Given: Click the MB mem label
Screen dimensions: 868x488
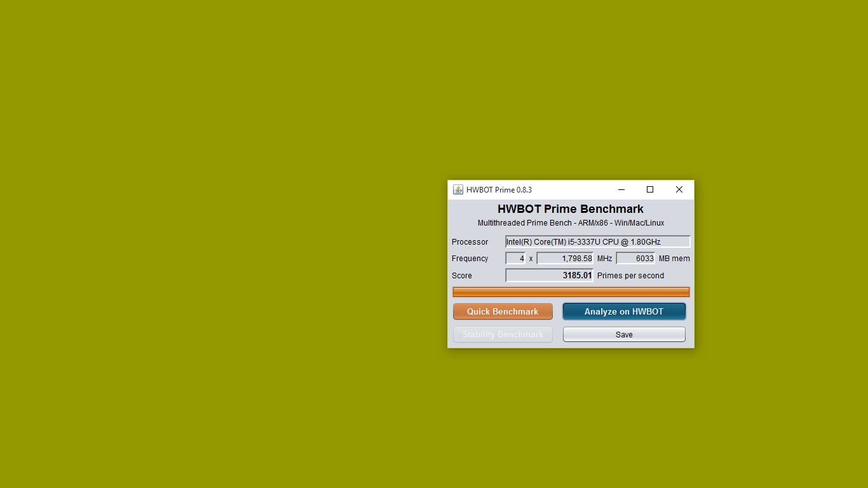Looking at the screenshot, I should (674, 259).
